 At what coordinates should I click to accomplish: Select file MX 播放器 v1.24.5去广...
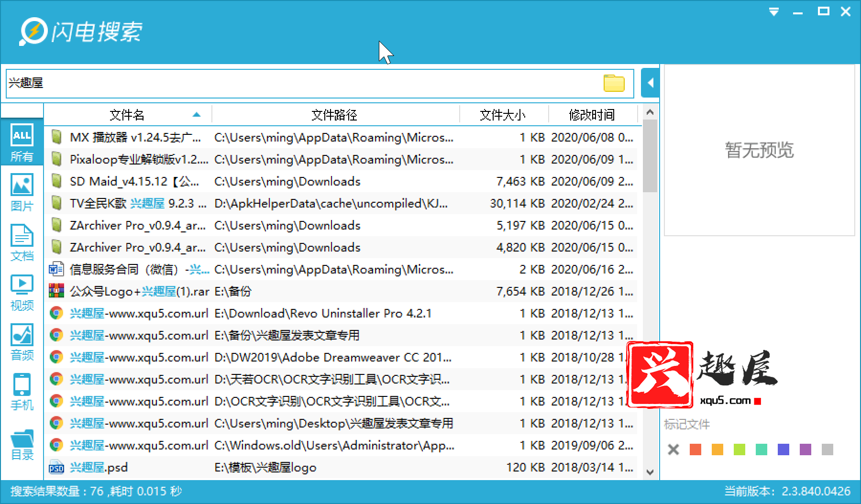pyautogui.click(x=135, y=137)
